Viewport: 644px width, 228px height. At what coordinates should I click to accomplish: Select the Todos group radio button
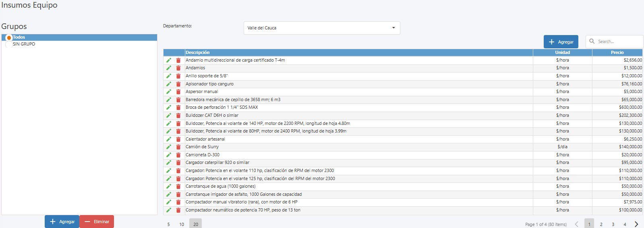[x=9, y=37]
